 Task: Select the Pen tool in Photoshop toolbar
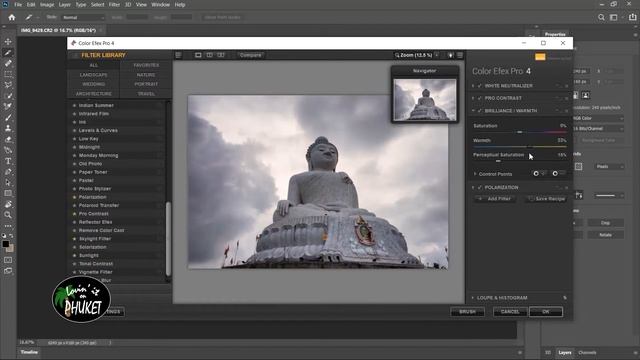pos(8,172)
